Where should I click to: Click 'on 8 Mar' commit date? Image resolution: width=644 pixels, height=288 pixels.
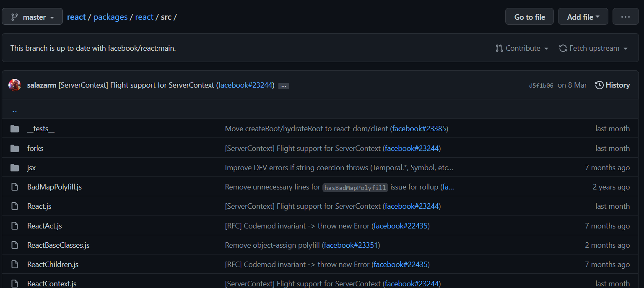coord(572,85)
